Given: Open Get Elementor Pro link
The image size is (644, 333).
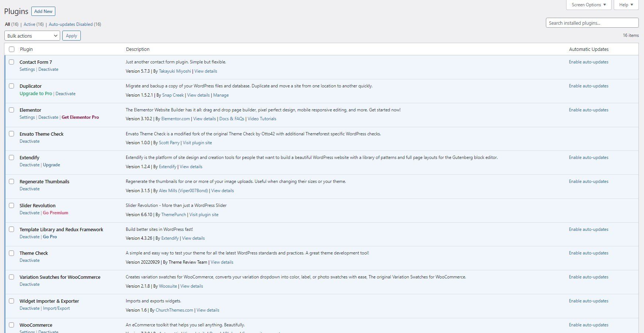Looking at the screenshot, I should (80, 117).
